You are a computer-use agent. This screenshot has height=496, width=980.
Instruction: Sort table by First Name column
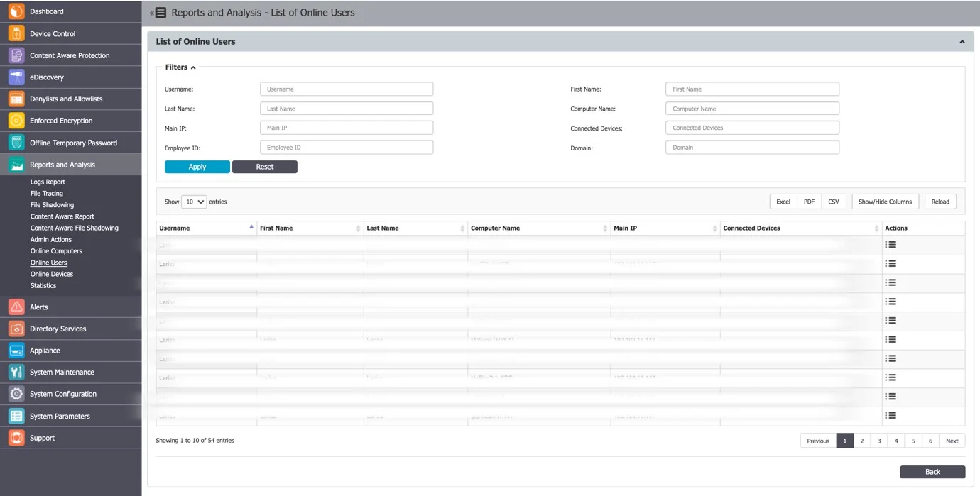point(310,228)
